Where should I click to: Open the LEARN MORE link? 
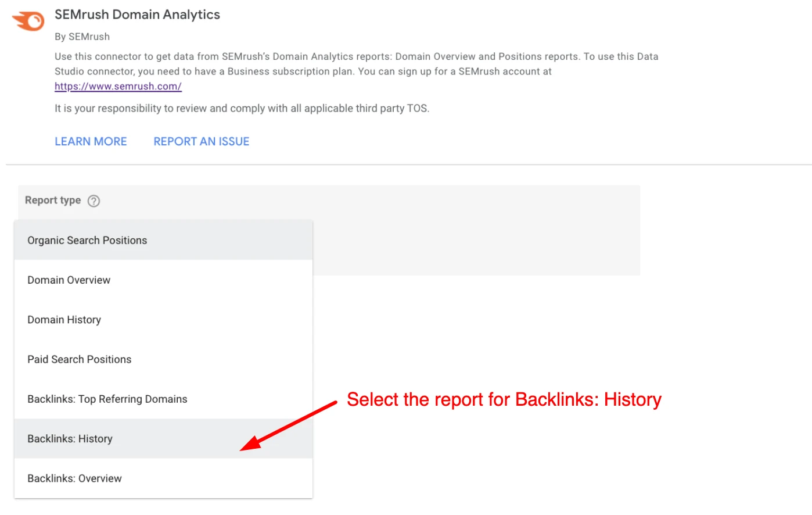click(x=91, y=141)
